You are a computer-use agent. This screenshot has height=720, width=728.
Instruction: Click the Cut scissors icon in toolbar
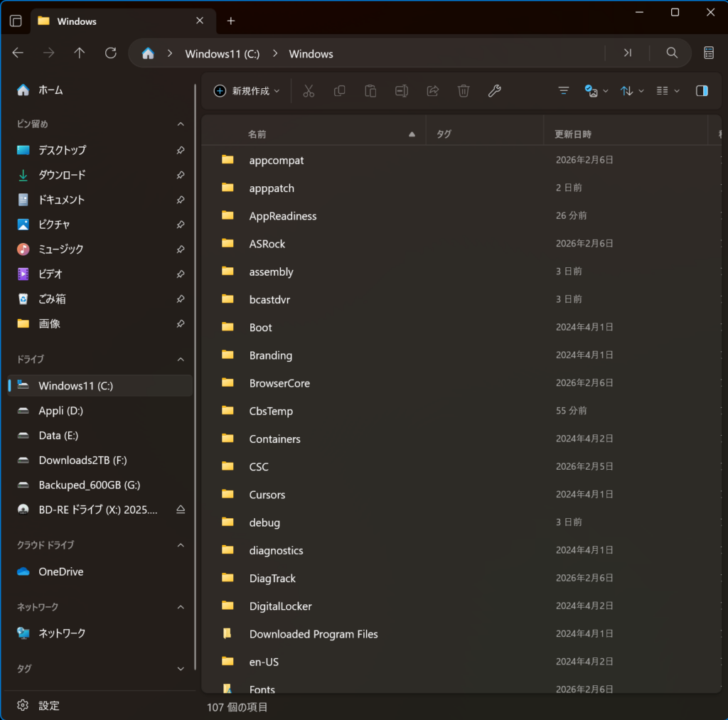pos(309,91)
